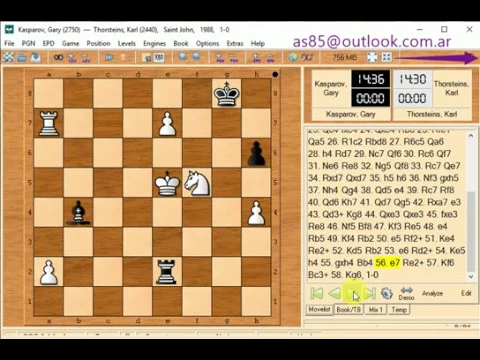Image resolution: width=480 pixels, height=360 pixels.
Task: Click the blue move-now arrow toolbar icon
Action: 109,58
